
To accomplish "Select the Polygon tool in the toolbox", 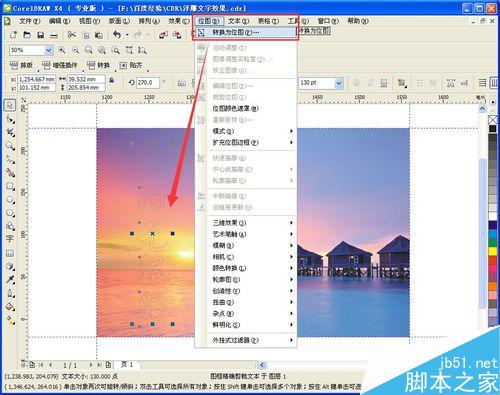I will click(x=10, y=213).
